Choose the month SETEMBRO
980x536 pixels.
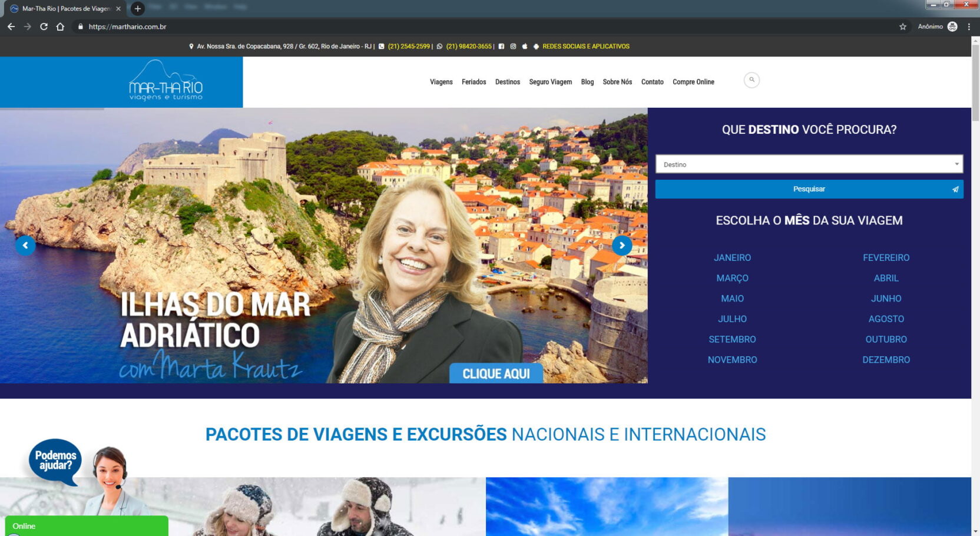point(732,339)
